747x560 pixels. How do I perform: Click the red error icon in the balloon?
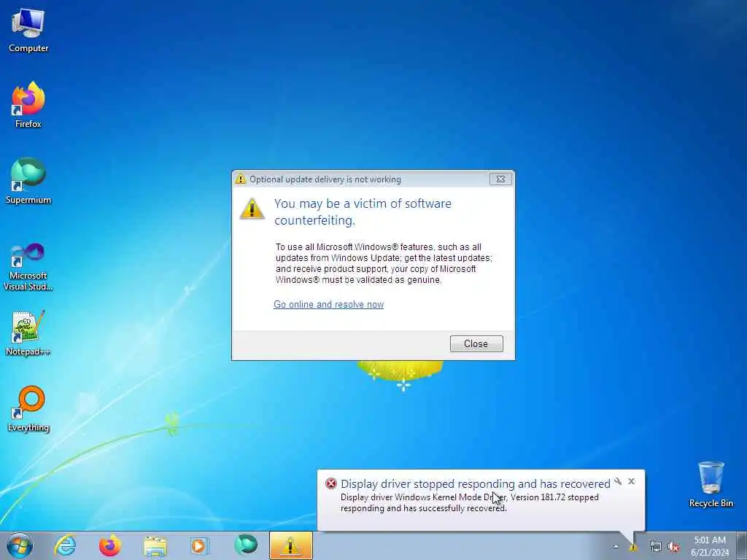pos(330,484)
